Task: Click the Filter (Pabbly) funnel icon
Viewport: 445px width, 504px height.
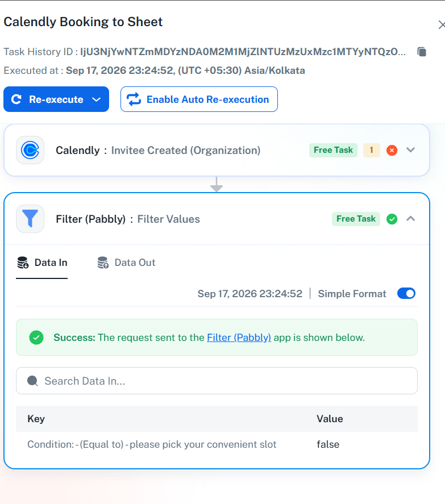Action: (30, 219)
